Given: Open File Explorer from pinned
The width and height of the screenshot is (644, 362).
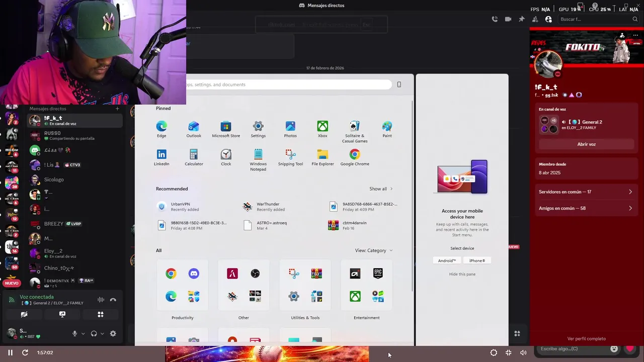Looking at the screenshot, I should [323, 157].
